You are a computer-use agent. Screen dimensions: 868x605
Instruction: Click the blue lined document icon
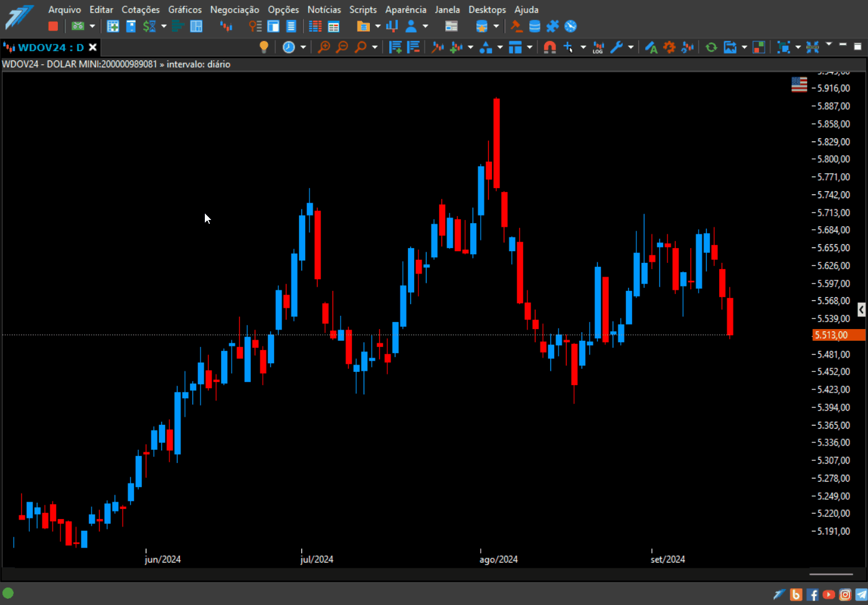click(291, 26)
